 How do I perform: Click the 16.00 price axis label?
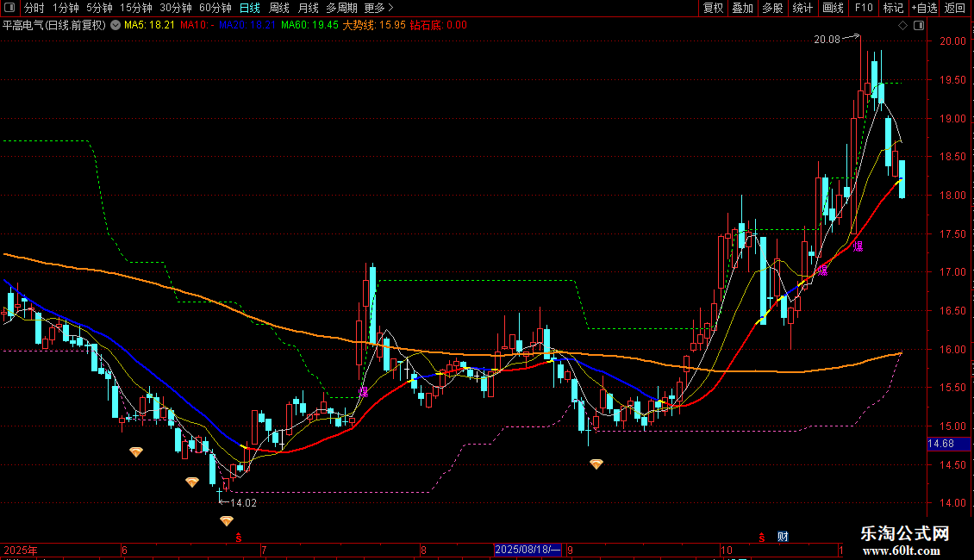952,349
